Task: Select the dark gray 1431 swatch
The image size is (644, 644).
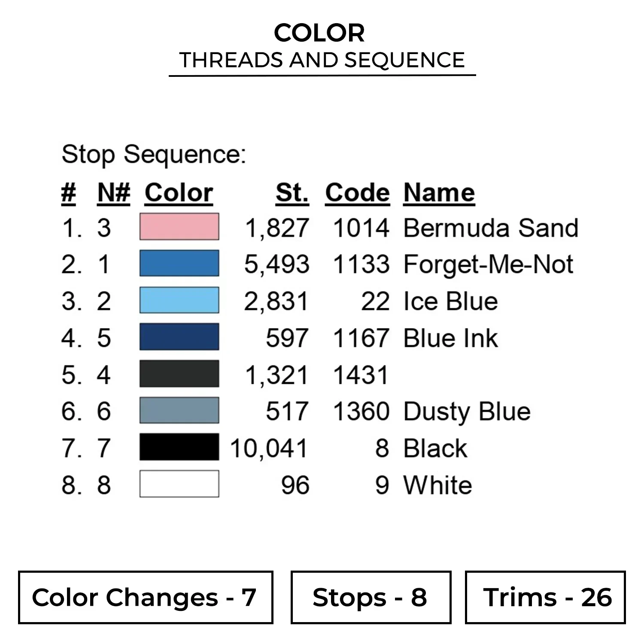Action: pyautogui.click(x=179, y=374)
